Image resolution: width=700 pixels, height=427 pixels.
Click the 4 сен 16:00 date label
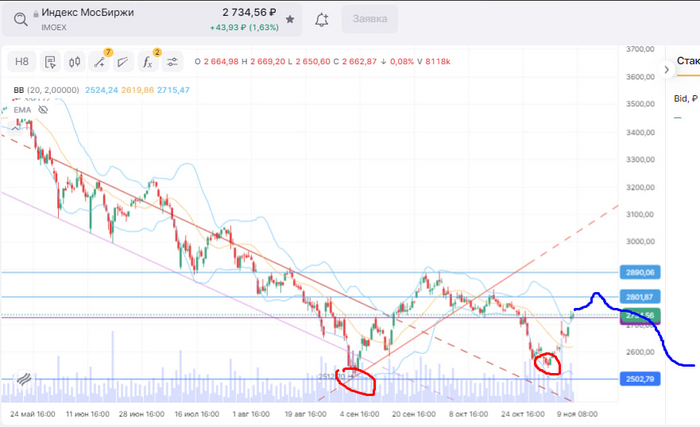point(359,414)
